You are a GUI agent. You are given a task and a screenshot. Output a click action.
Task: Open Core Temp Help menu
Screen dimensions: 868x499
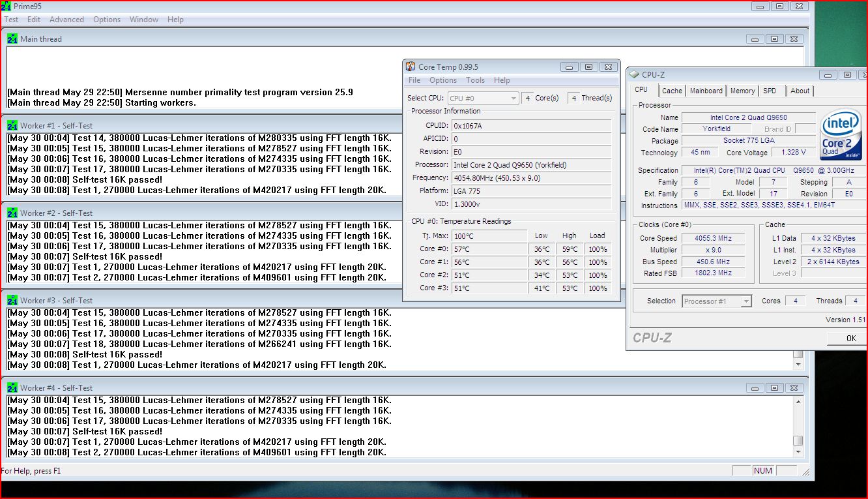pos(502,80)
